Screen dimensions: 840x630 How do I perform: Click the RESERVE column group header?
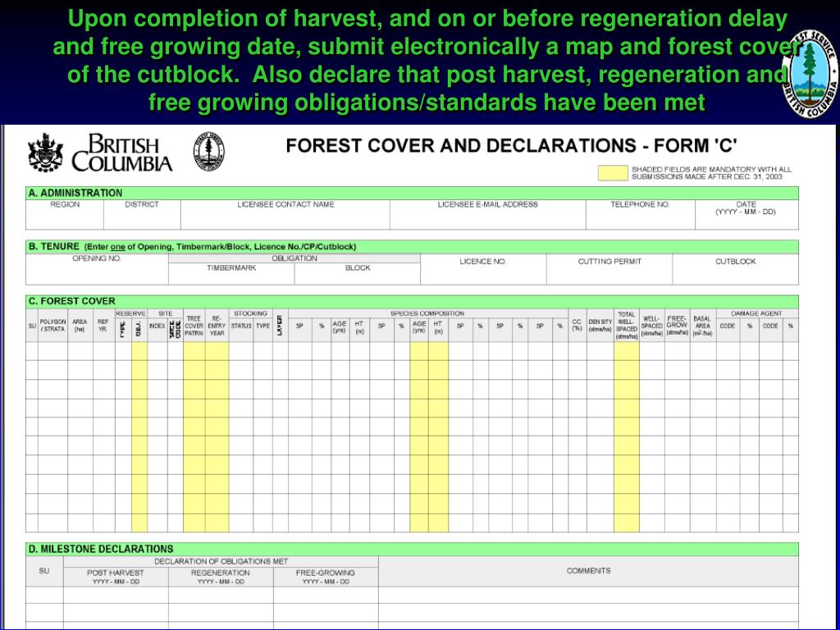(130, 313)
